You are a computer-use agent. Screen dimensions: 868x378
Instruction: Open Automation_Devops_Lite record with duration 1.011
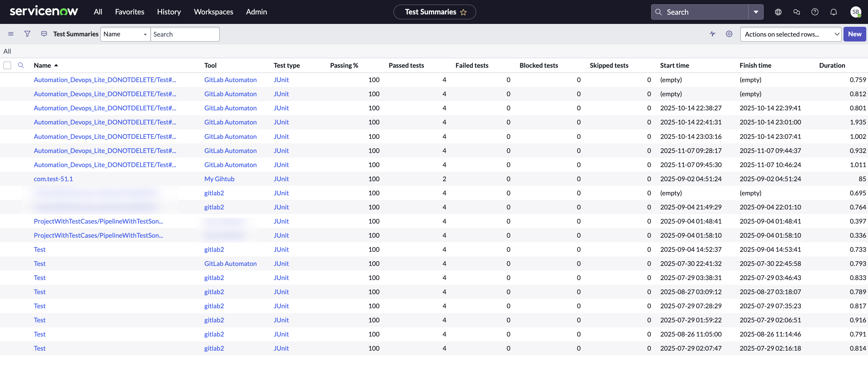[x=105, y=165]
